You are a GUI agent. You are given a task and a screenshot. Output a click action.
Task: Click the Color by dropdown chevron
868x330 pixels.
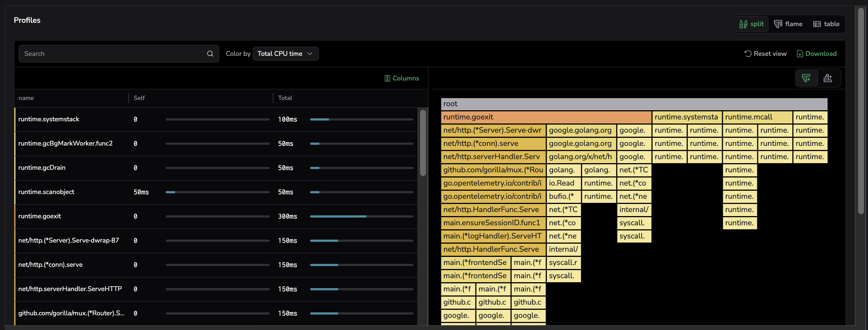point(310,54)
